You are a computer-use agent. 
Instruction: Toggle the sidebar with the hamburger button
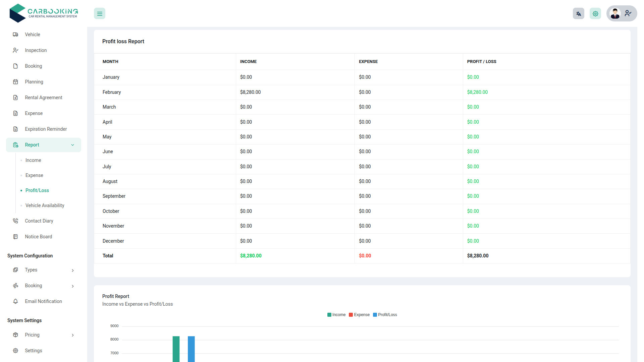(99, 13)
